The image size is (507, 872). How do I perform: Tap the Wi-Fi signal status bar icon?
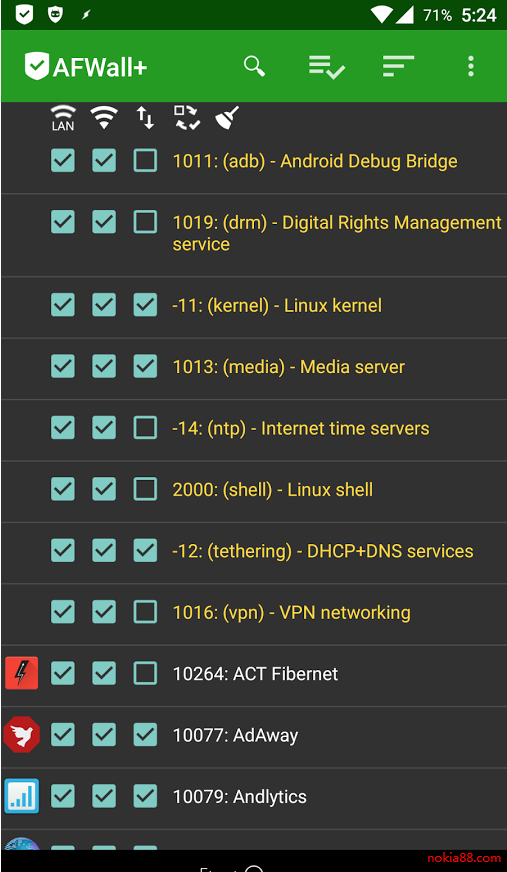(382, 14)
